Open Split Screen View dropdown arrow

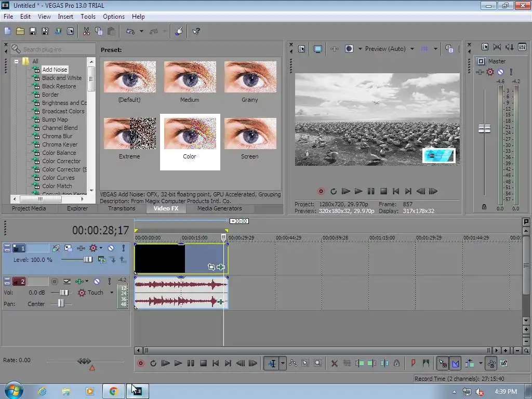click(360, 49)
